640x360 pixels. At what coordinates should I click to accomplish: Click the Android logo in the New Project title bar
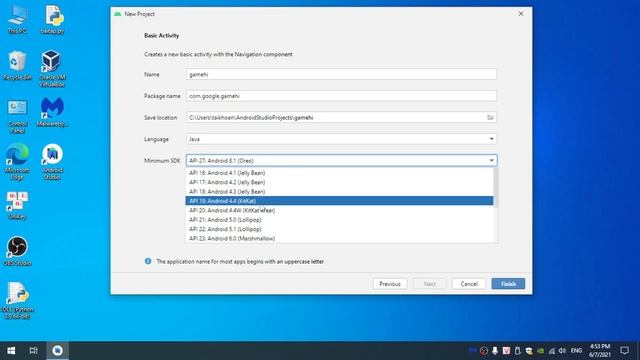pyautogui.click(x=118, y=14)
